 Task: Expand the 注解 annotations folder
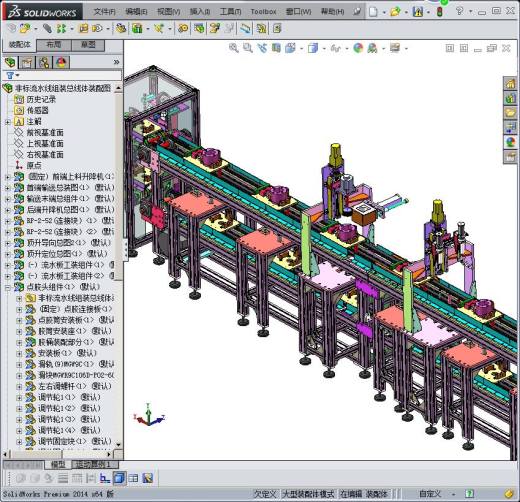point(7,122)
